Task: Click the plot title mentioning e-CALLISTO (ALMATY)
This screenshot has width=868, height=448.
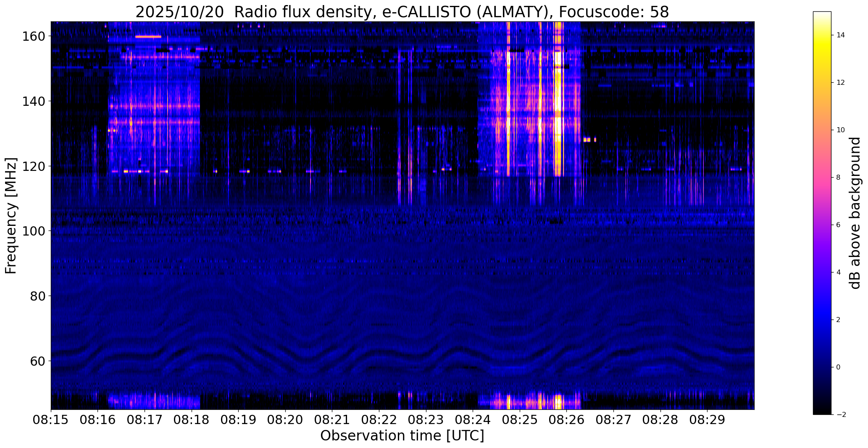Action: click(x=402, y=12)
